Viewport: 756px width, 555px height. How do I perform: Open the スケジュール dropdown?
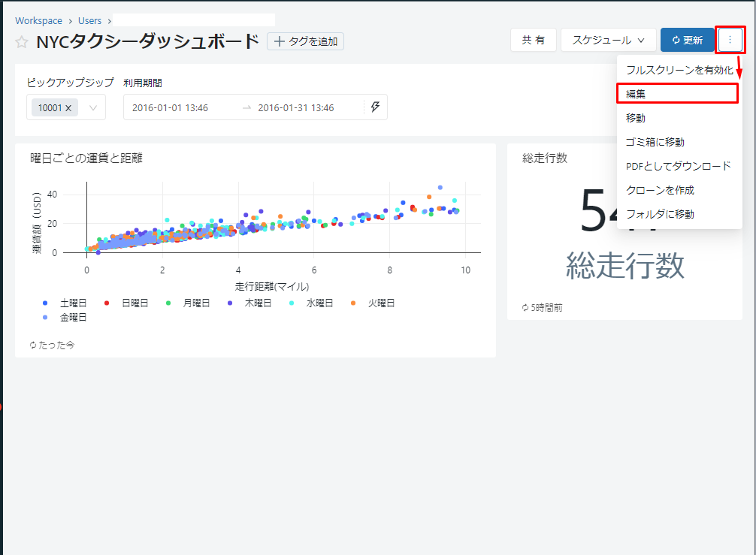click(x=608, y=40)
